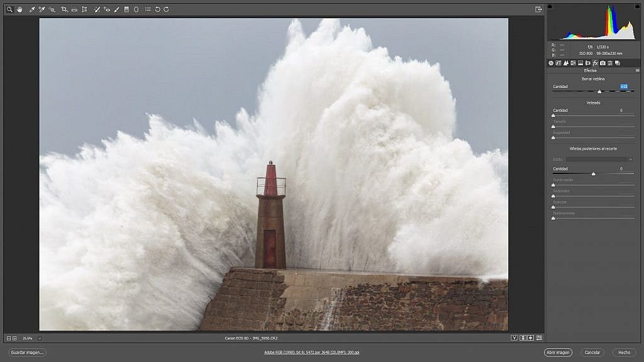Select the Zoom tool in toolbar
The image size is (644, 362).
9,9
